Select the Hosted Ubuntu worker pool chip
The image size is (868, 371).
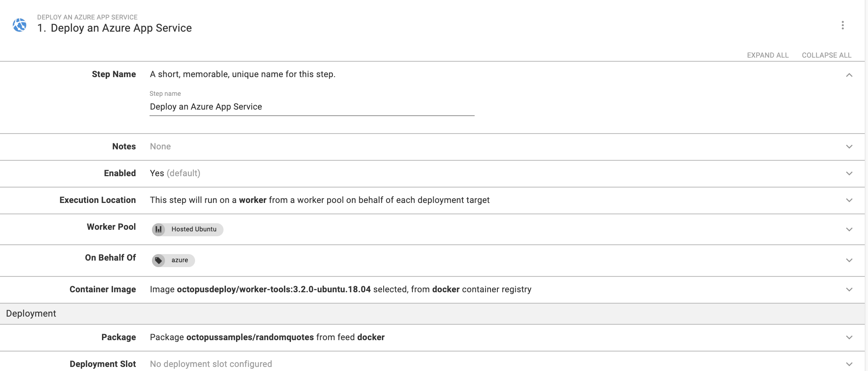(x=187, y=229)
